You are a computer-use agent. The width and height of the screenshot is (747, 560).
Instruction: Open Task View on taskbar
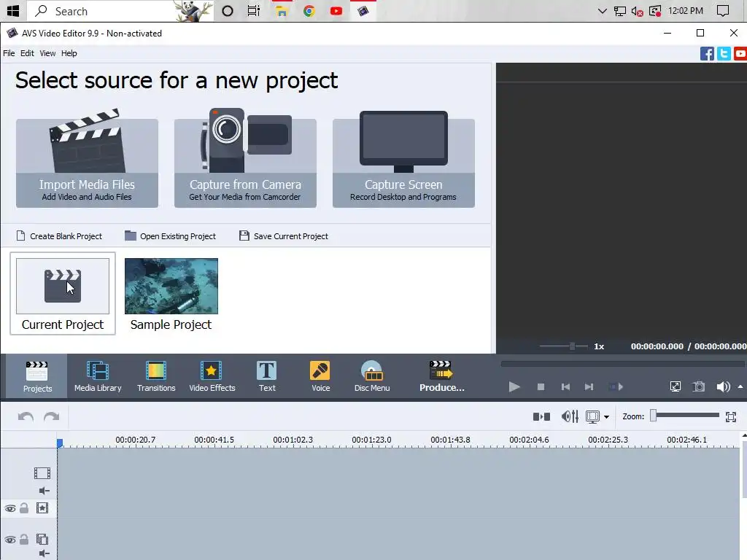[253, 10]
